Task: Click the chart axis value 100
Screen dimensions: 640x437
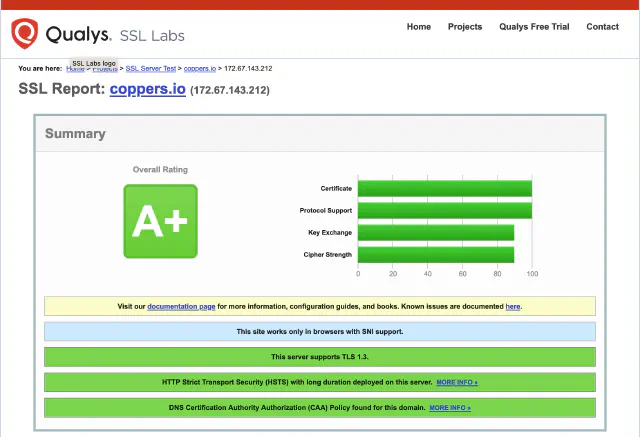Action: pyautogui.click(x=532, y=274)
